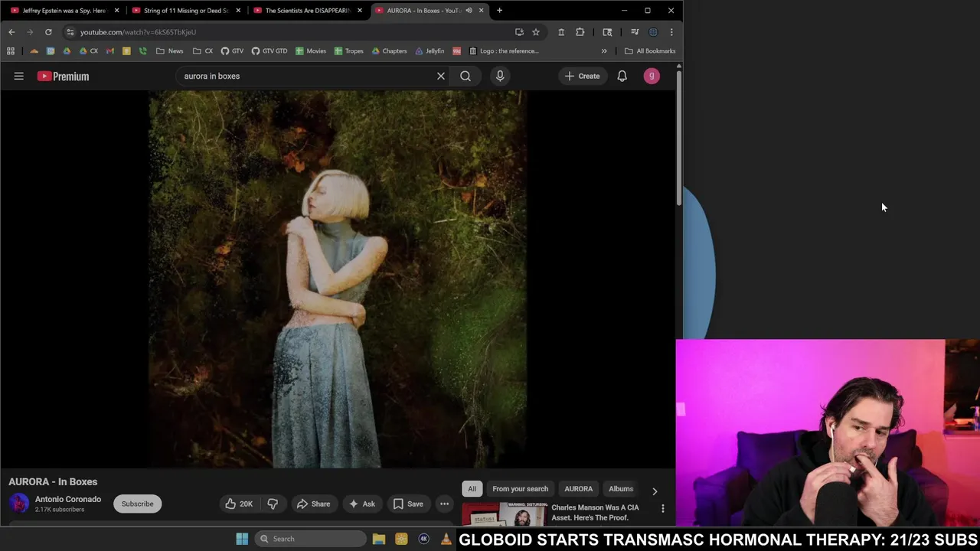Launch File Explorer from taskbar
The image size is (980, 551).
click(378, 539)
